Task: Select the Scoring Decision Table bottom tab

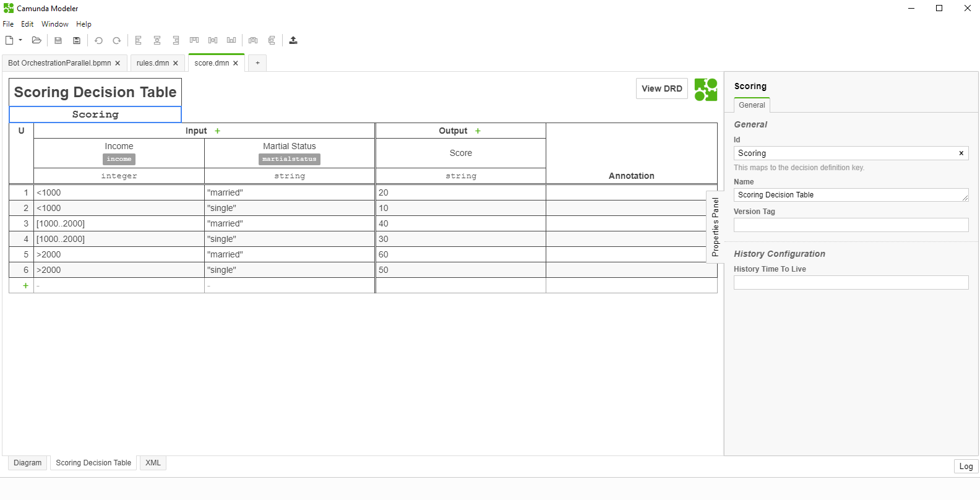Action: 93,463
